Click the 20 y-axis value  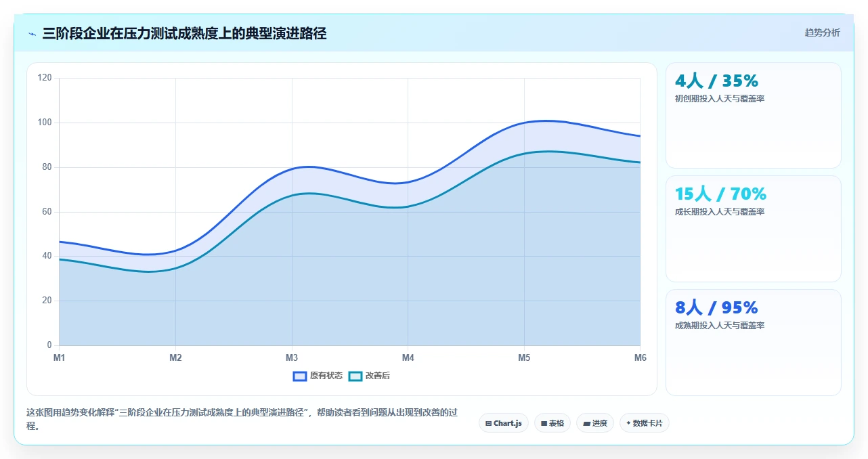point(47,301)
